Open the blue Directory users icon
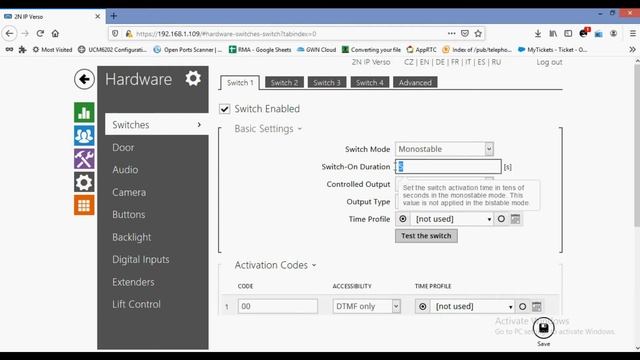Viewport: 640px width, 360px height. 84,136
